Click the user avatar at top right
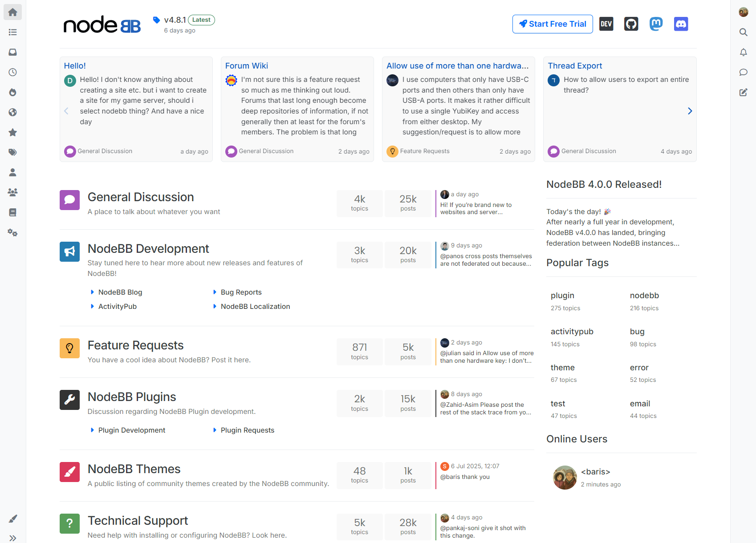The height and width of the screenshot is (543, 756). point(743,12)
